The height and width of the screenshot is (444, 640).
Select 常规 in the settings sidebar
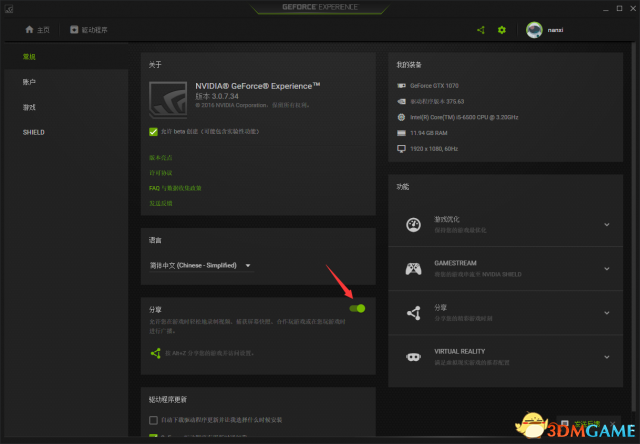(67, 57)
